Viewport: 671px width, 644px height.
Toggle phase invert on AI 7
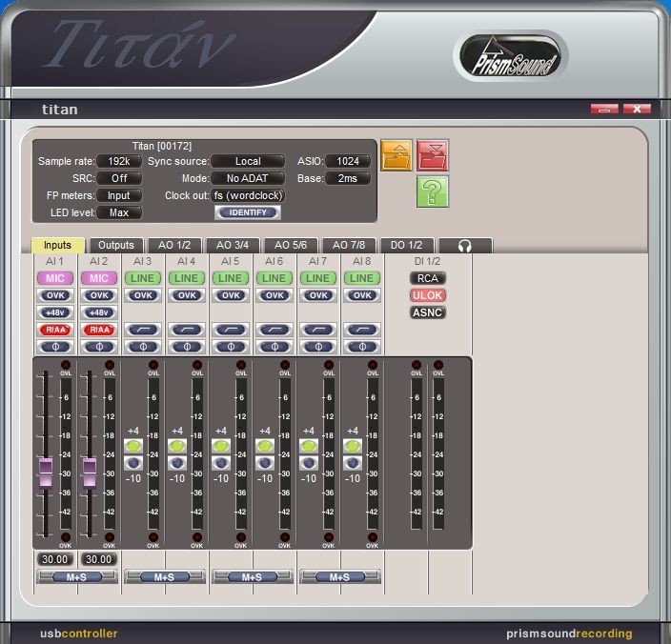pyautogui.click(x=318, y=347)
